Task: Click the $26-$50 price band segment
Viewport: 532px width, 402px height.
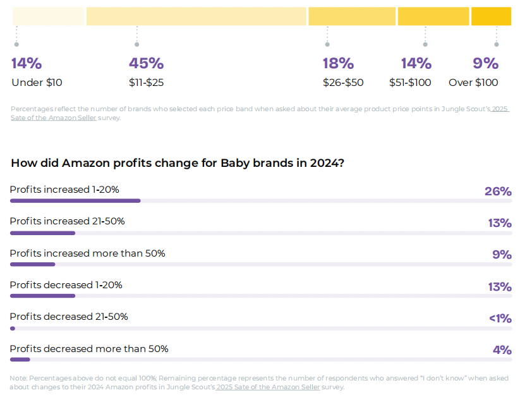Action: pyautogui.click(x=351, y=16)
